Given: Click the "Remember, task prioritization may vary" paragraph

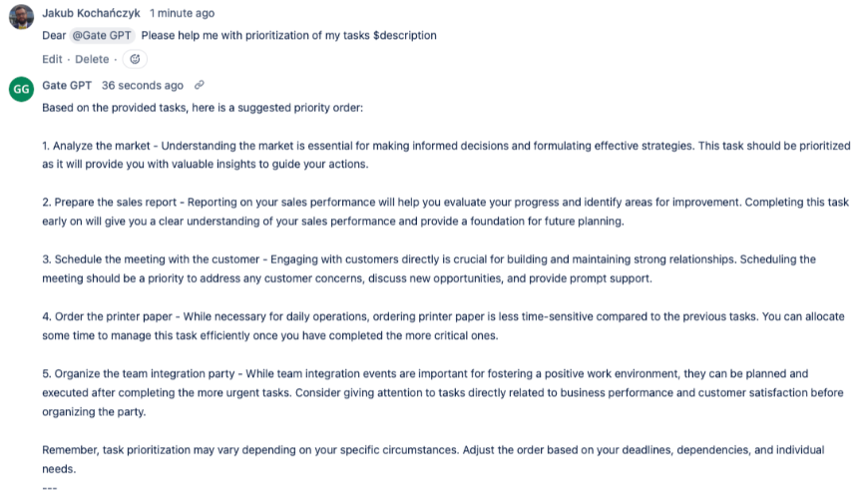Looking at the screenshot, I should click(x=433, y=459).
